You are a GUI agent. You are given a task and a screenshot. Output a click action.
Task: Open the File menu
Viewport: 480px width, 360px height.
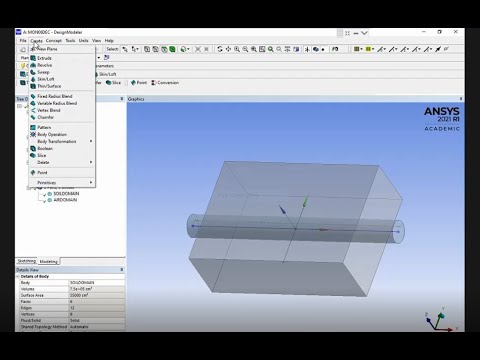tap(23, 41)
